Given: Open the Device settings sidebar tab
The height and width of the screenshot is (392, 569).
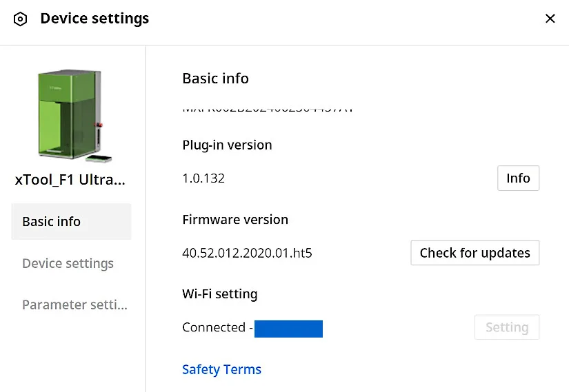Looking at the screenshot, I should tap(68, 263).
